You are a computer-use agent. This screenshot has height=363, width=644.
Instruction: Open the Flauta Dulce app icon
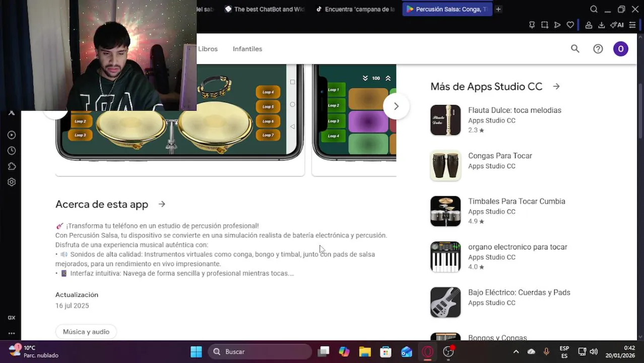445,120
